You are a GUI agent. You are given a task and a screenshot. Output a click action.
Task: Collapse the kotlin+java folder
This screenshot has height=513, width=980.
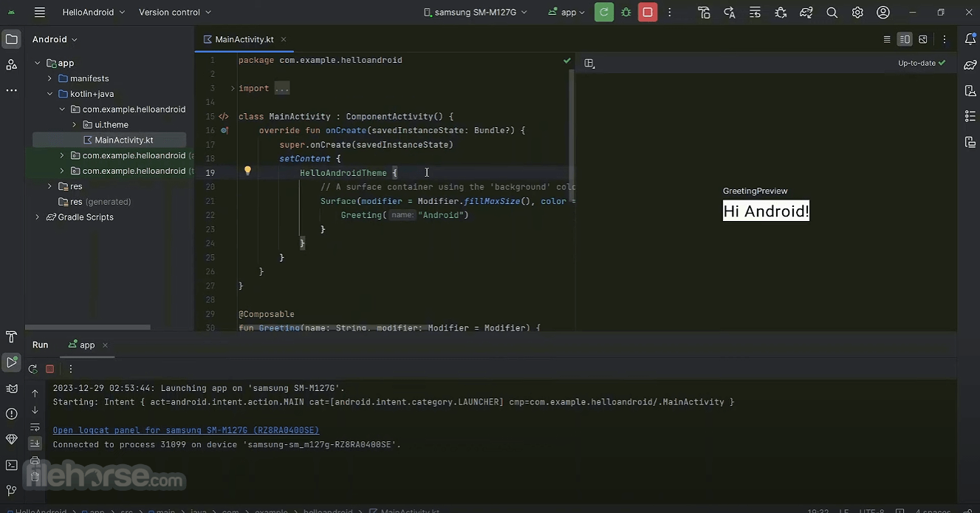(49, 94)
